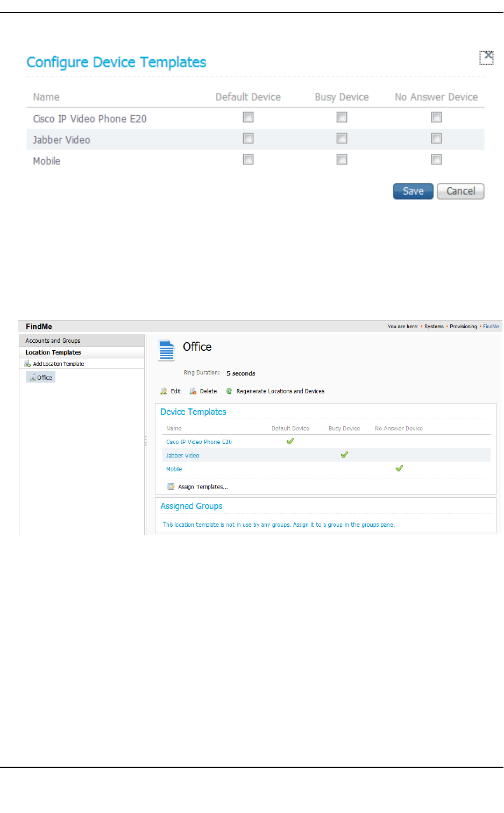The width and height of the screenshot is (504, 813).
Task: Click the Assigned Groups heading
Action: click(191, 506)
